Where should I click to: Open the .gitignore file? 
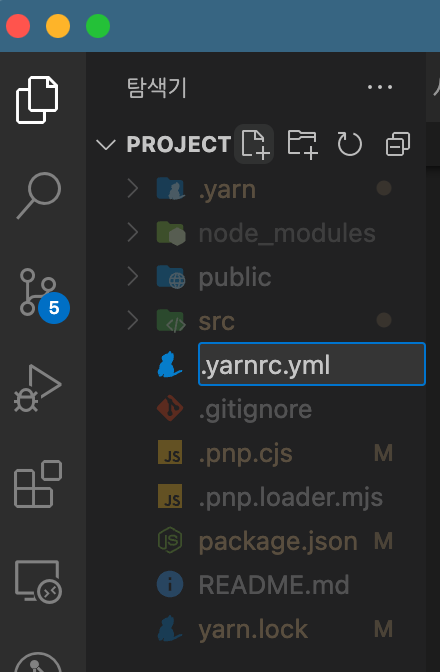256,409
